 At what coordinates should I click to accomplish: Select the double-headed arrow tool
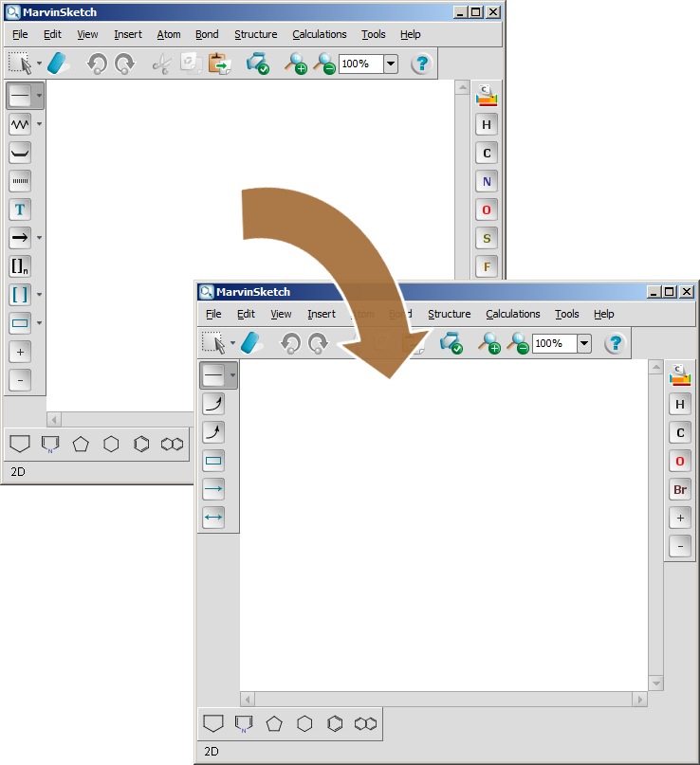213,518
